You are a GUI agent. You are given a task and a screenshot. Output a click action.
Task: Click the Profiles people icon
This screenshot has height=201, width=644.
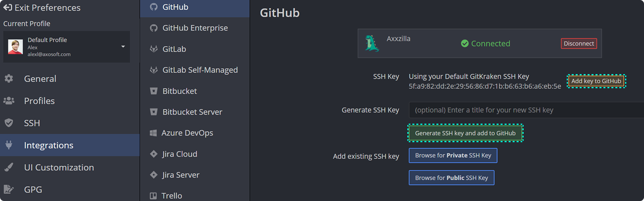point(9,101)
